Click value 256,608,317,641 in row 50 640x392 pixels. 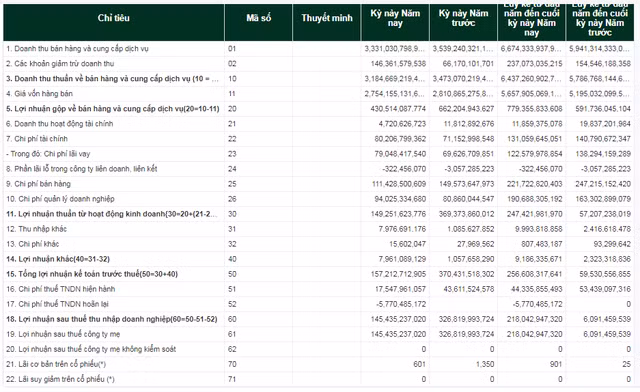[x=535, y=274]
